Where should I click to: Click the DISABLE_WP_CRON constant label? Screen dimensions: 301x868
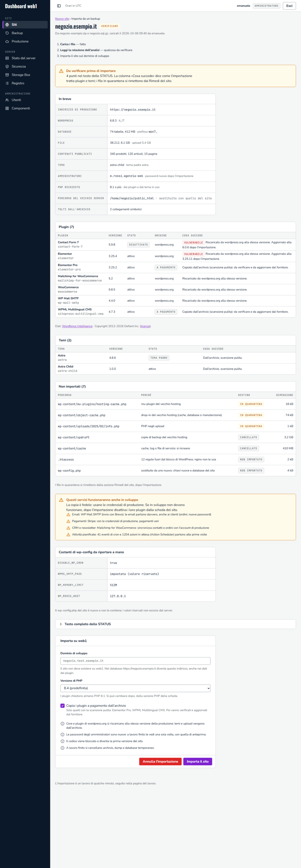[71, 563]
